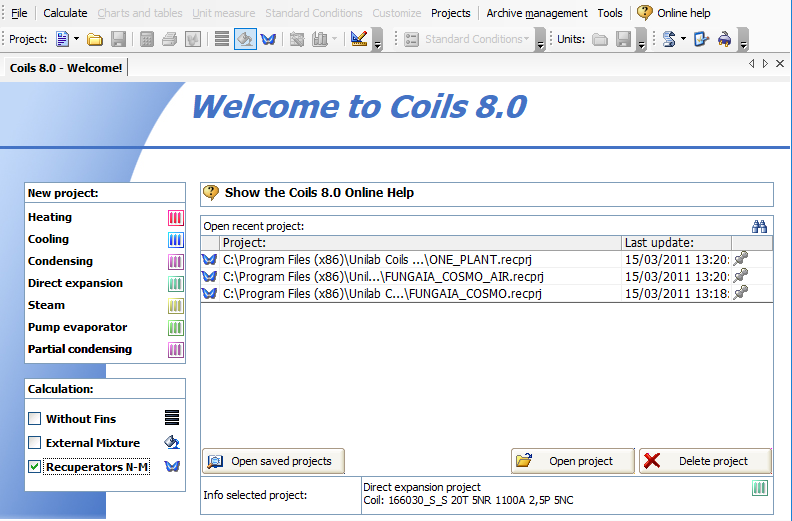Click the red Heating coil icon

175,218
